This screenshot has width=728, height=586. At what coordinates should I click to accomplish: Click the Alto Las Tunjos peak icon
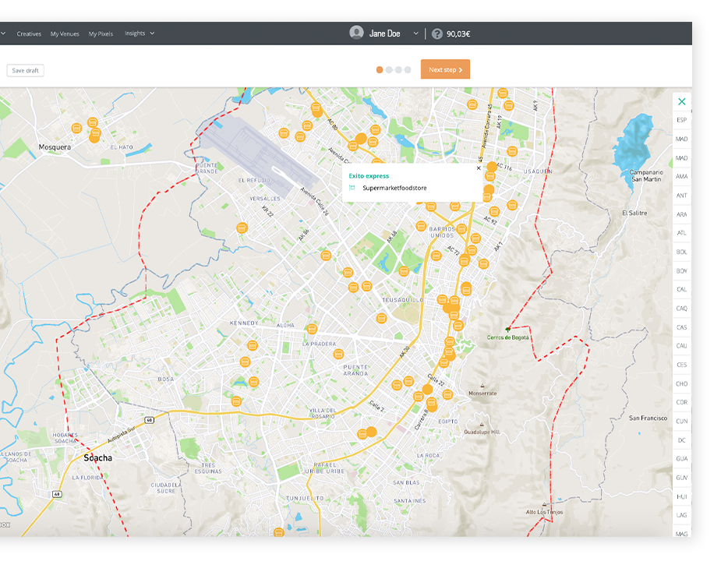coord(545,504)
